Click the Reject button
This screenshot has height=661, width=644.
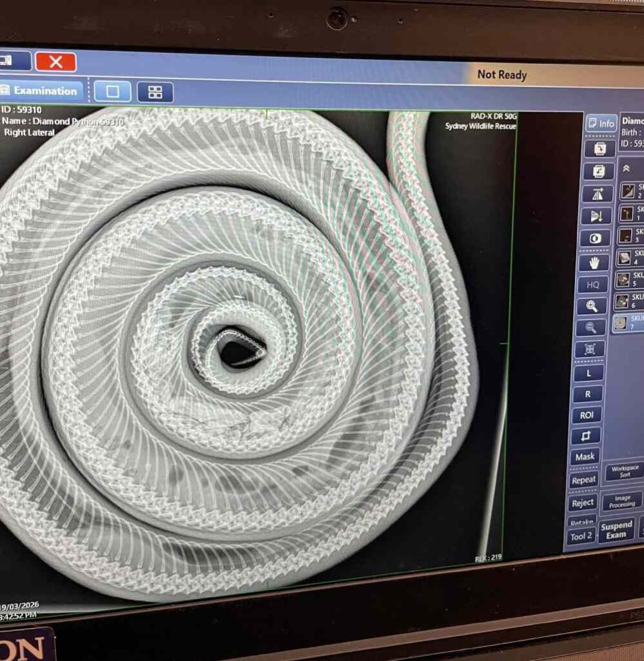click(583, 502)
